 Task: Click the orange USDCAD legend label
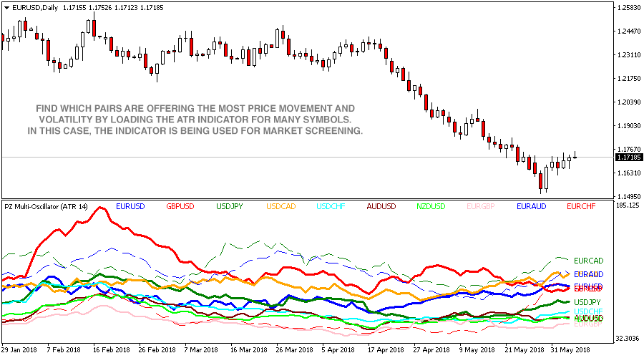281,206
